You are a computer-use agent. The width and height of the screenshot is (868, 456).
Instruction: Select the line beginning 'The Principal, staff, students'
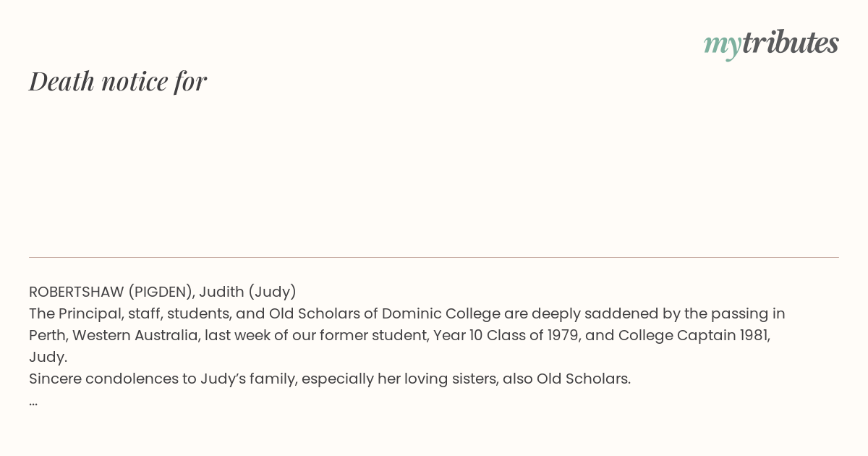tap(407, 313)
